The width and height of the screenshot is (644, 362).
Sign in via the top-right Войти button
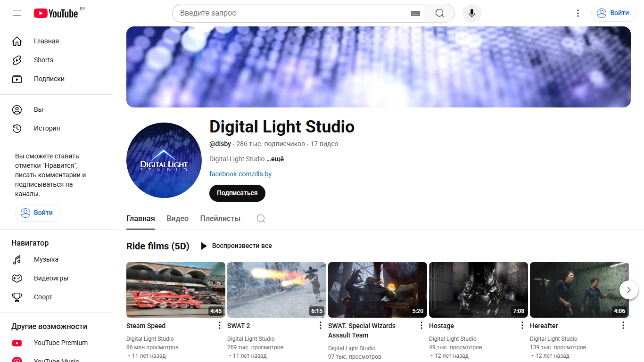pyautogui.click(x=614, y=13)
